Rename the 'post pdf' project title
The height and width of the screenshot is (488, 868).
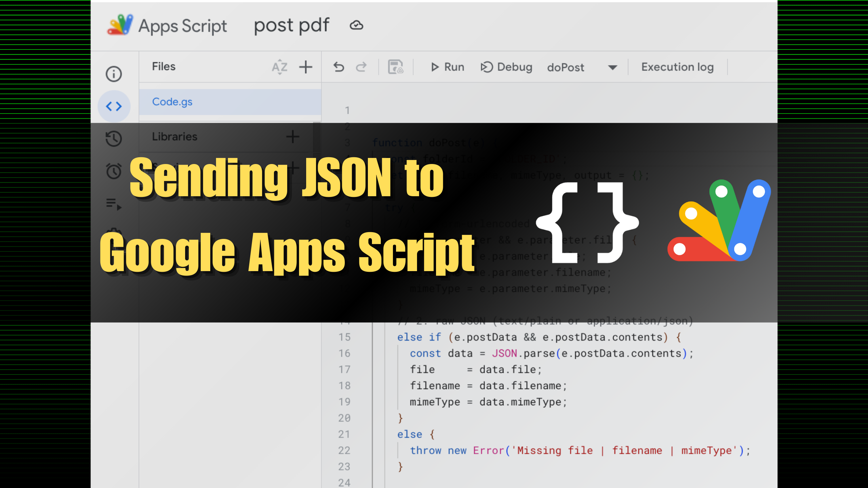coord(292,25)
